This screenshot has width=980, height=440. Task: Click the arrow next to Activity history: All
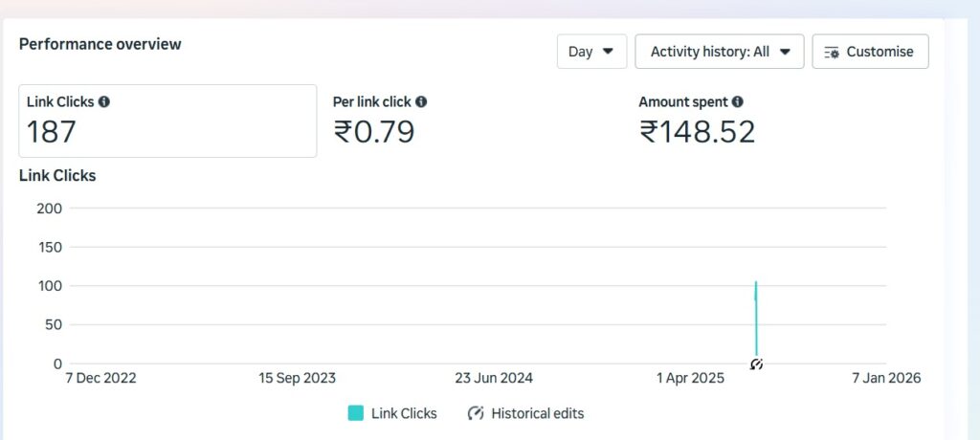pos(785,52)
